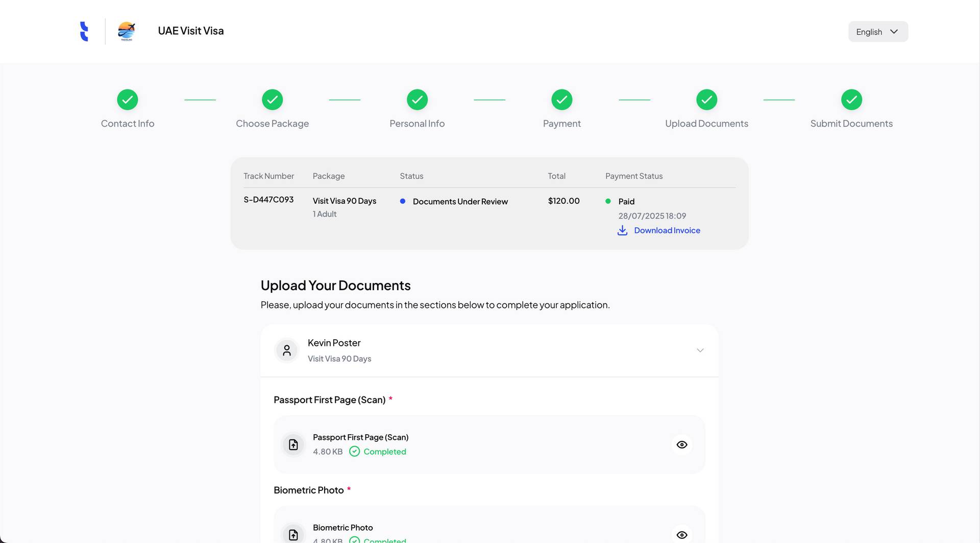Image resolution: width=980 pixels, height=543 pixels.
Task: Click the travel agency airplane logo
Action: (126, 31)
